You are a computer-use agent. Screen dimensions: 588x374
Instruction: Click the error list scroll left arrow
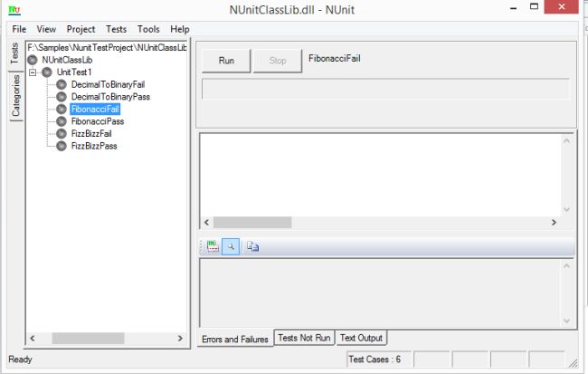tap(206, 222)
